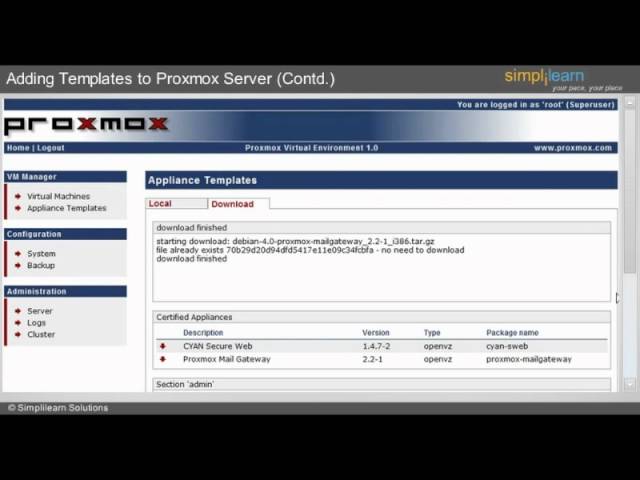View the Logs page
640x480 pixels.
coord(36,323)
